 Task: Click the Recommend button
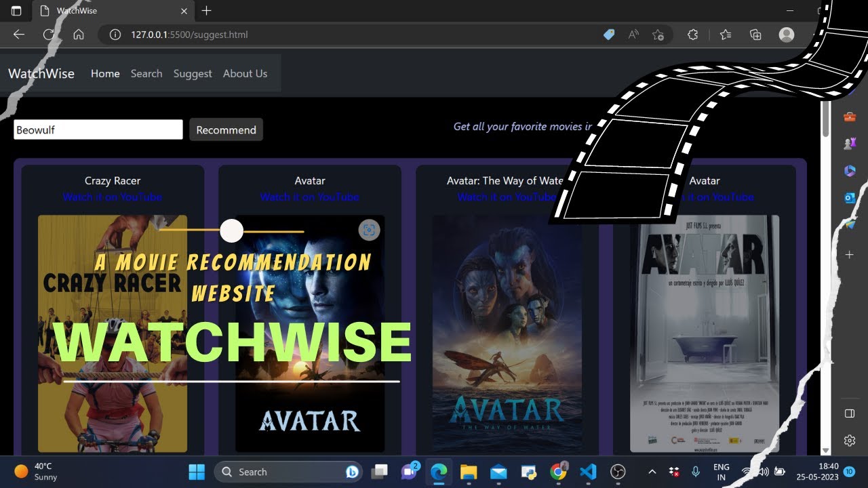(x=226, y=129)
